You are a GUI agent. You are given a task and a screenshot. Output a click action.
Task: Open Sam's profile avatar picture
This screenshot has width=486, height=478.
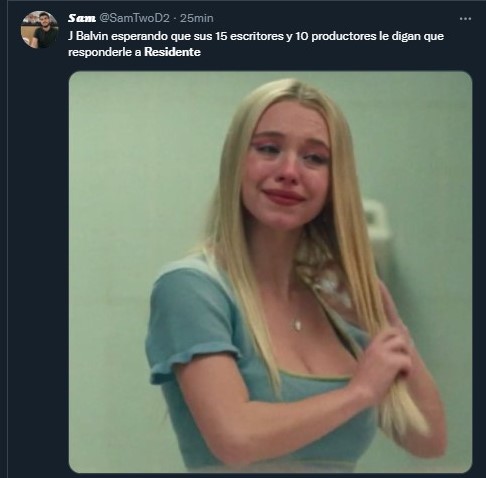[40, 30]
